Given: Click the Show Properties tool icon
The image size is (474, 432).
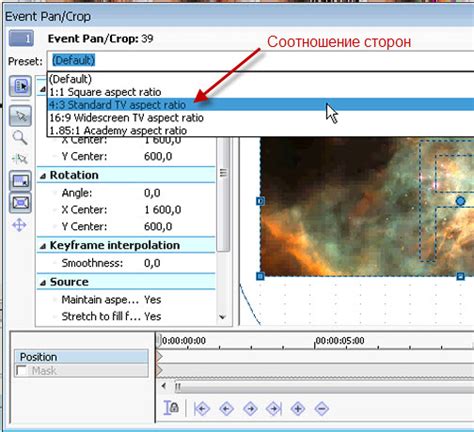Looking at the screenshot, I should 21,86.
